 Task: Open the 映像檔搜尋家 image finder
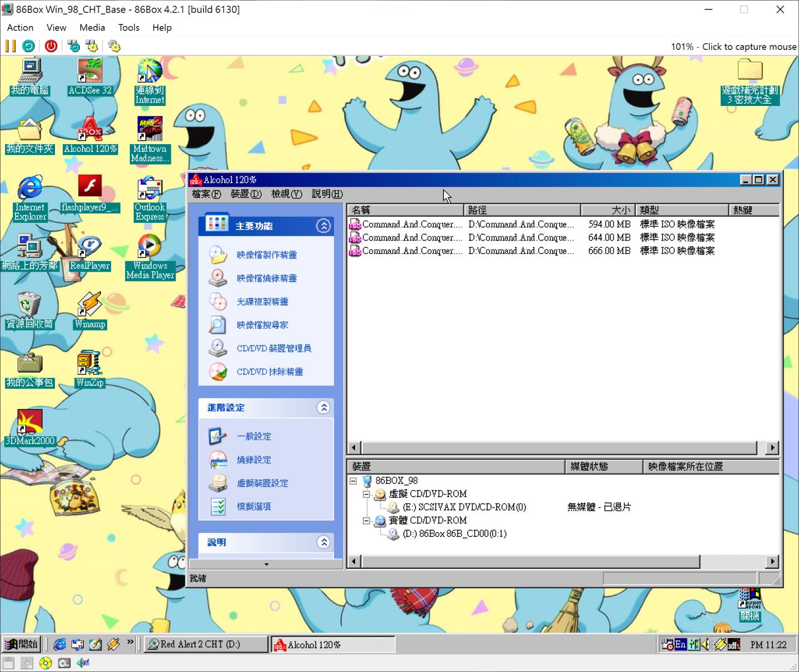click(262, 325)
